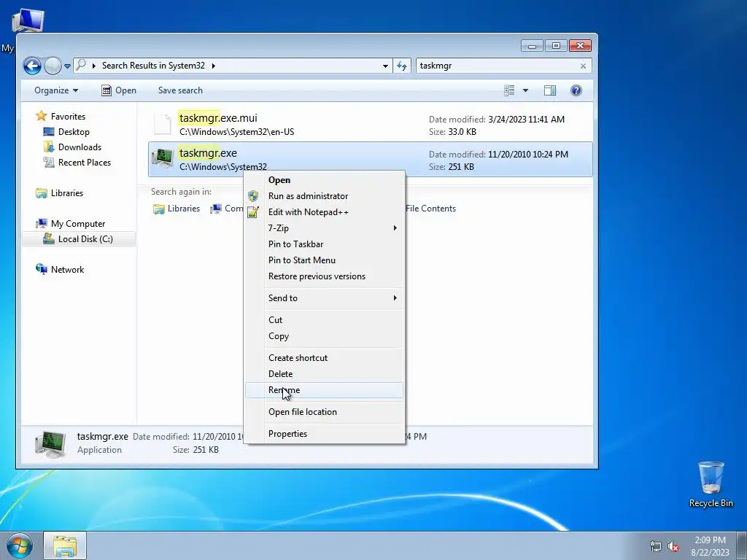747x560 pixels.
Task: Click the Libraries icon under Search again in
Action: coord(158,209)
